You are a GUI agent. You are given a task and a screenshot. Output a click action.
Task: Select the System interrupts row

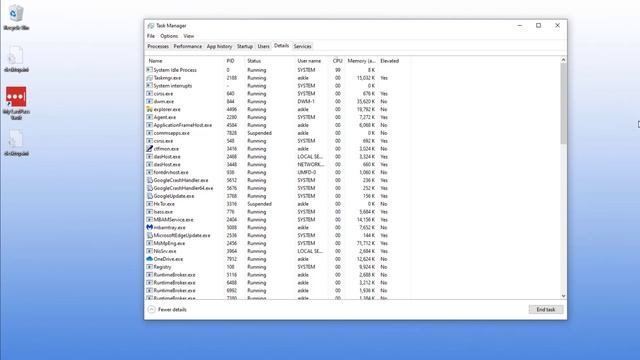[x=278, y=86]
